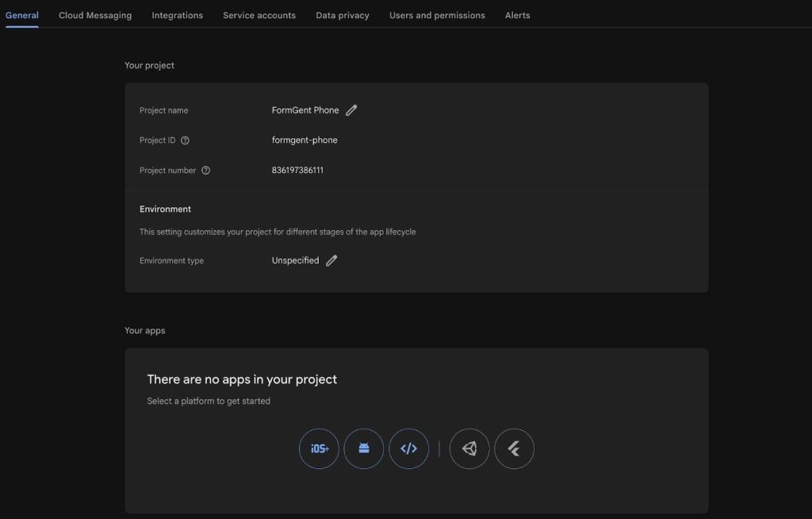Viewport: 812px width, 519px height.
Task: Select the General tab
Action: coord(21,15)
